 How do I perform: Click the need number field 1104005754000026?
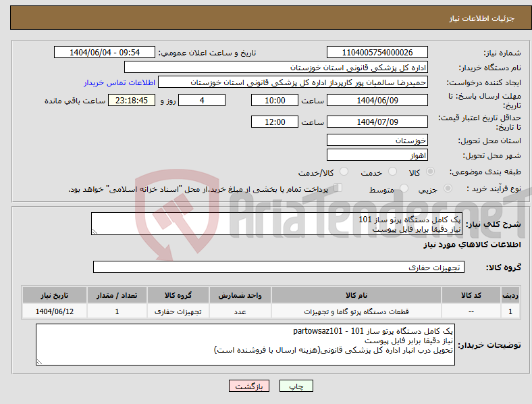pos(377,52)
